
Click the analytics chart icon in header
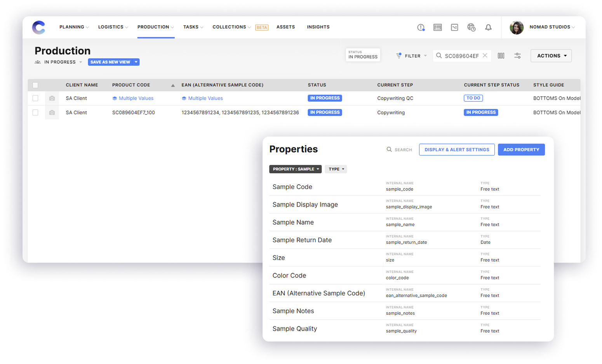pyautogui.click(x=454, y=27)
